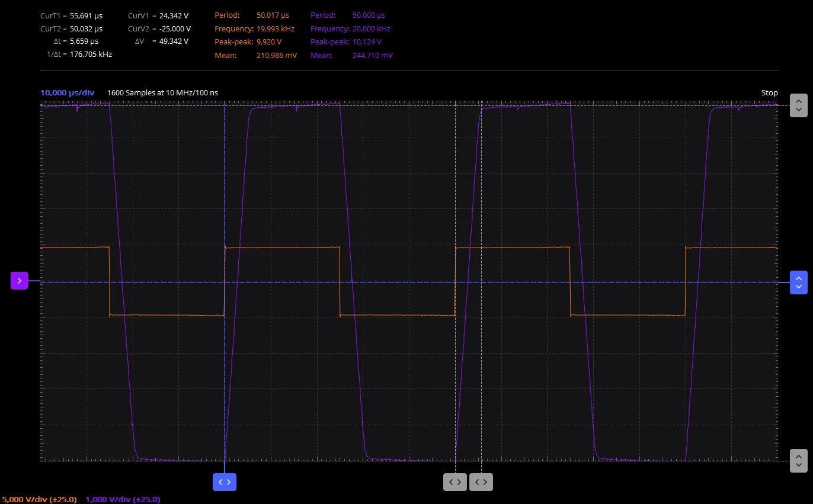Click the purple Period value 50,000 µs
This screenshot has height=504, width=813.
click(369, 15)
